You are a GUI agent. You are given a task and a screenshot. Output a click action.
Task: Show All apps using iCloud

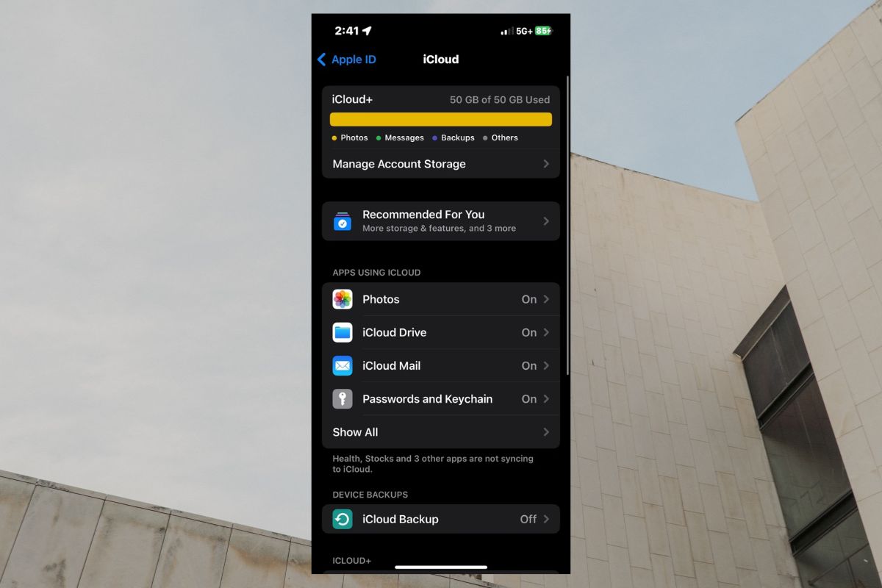point(441,432)
